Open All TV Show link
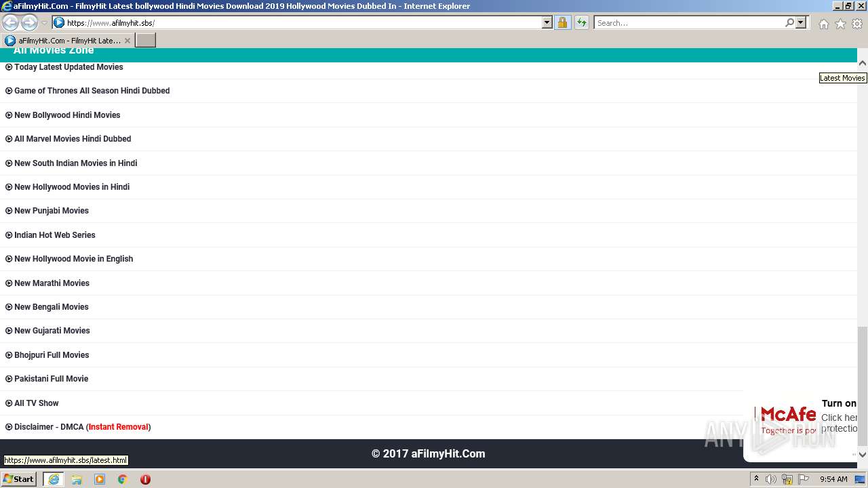 coord(37,403)
